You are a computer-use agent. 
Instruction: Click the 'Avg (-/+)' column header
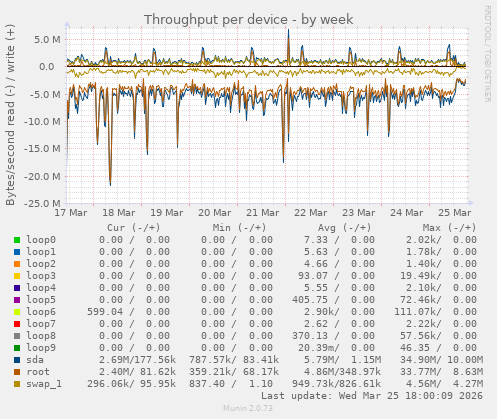pos(344,228)
